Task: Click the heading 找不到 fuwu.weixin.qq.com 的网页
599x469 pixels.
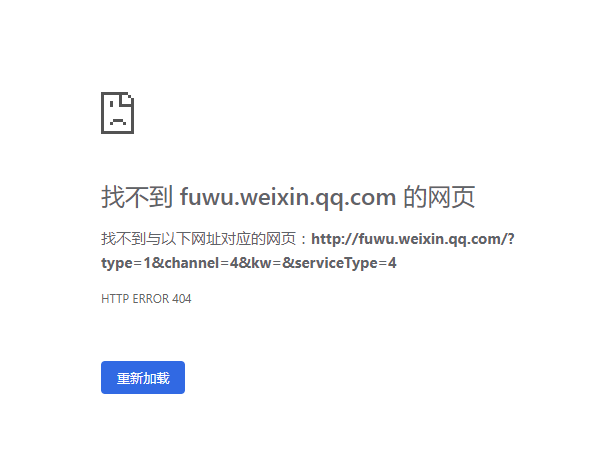Action: pyautogui.click(x=288, y=197)
